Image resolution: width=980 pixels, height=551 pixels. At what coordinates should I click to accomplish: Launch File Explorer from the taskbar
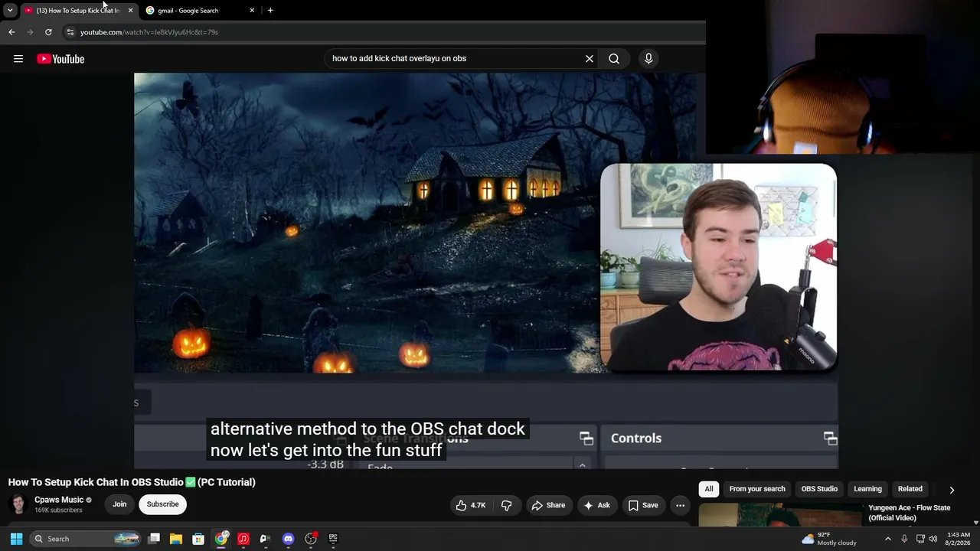click(176, 539)
